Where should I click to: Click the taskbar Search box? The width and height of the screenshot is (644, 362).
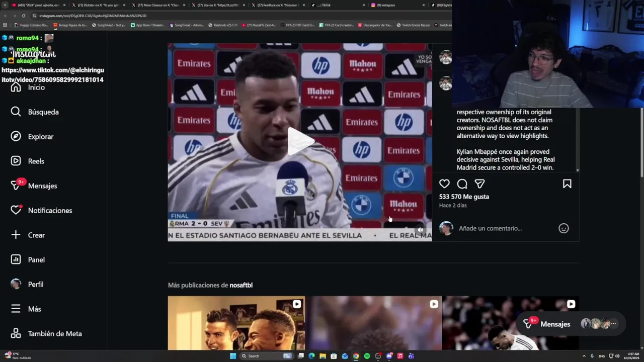tap(267, 356)
